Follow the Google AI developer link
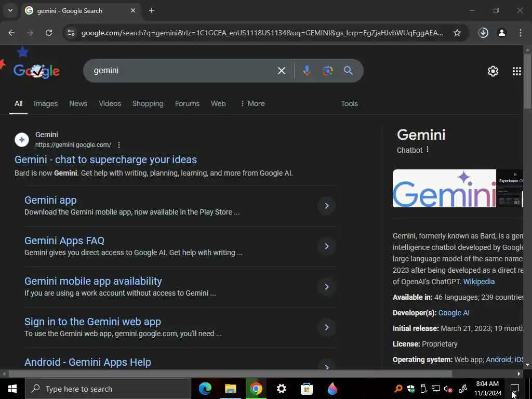 coord(454,313)
